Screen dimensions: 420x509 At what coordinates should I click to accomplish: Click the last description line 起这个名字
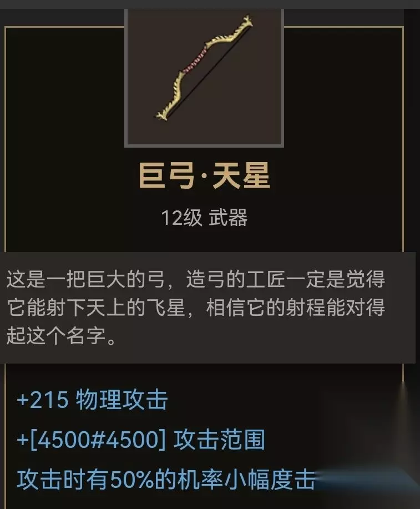(x=62, y=335)
